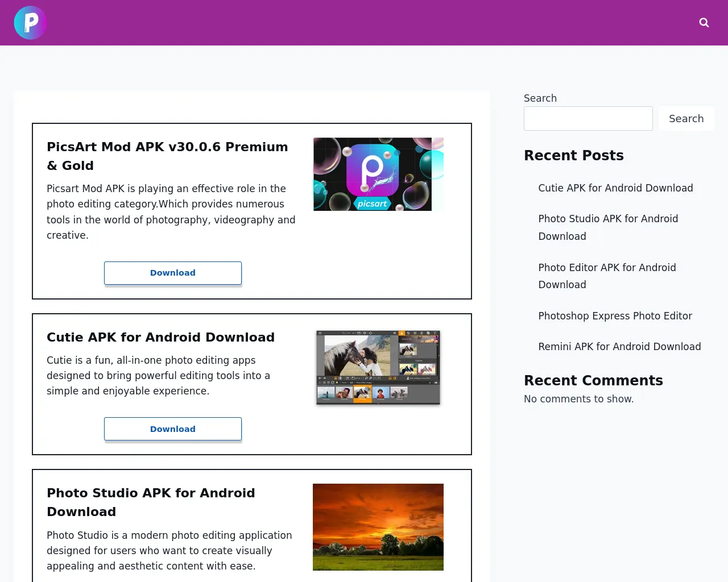
Task: Click the 'Photo Studio is a modern' description
Action: 169,551
